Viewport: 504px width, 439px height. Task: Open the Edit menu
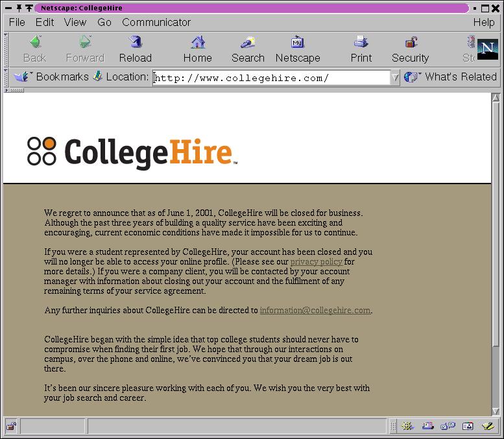pos(44,22)
